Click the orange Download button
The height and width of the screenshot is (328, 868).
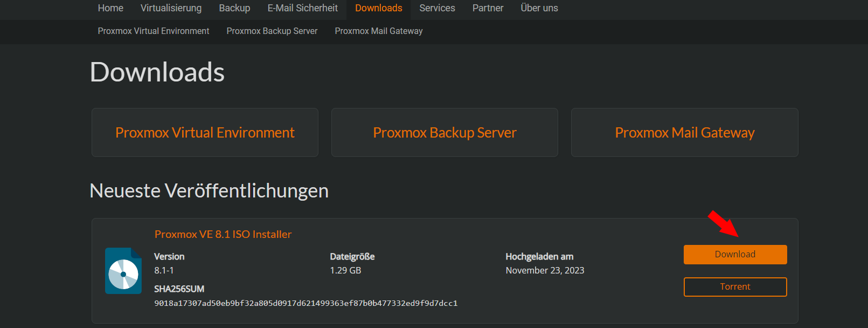735,255
